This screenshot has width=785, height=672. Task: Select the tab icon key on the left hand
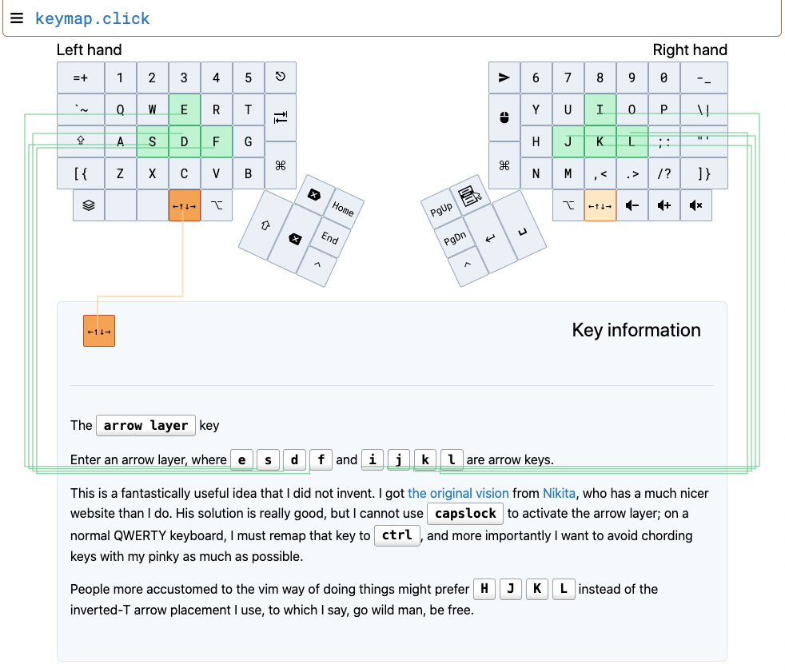coord(280,116)
